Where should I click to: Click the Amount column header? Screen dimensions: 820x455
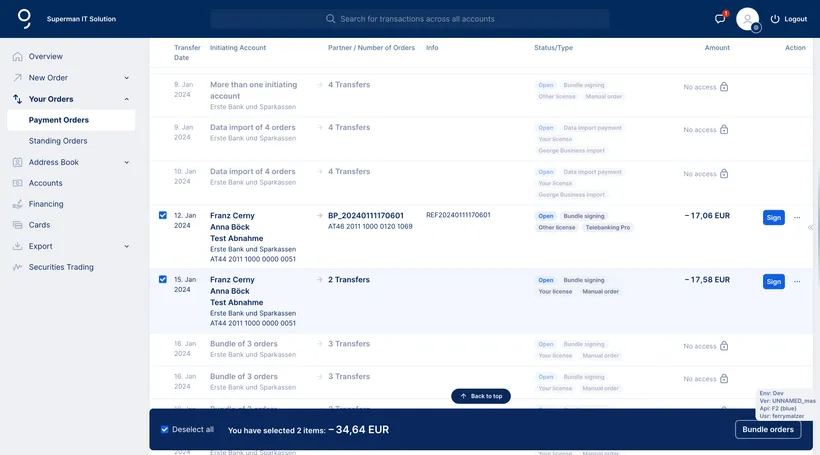(x=717, y=48)
